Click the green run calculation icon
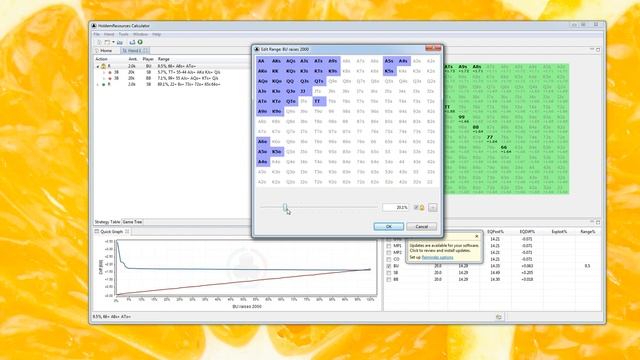This screenshot has width=640, height=360. pyautogui.click(x=140, y=42)
